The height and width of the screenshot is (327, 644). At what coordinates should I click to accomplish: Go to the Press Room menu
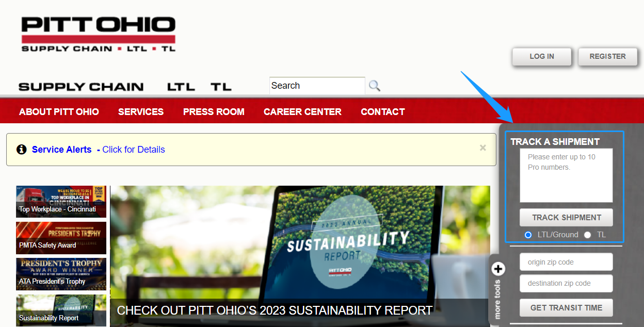click(214, 111)
